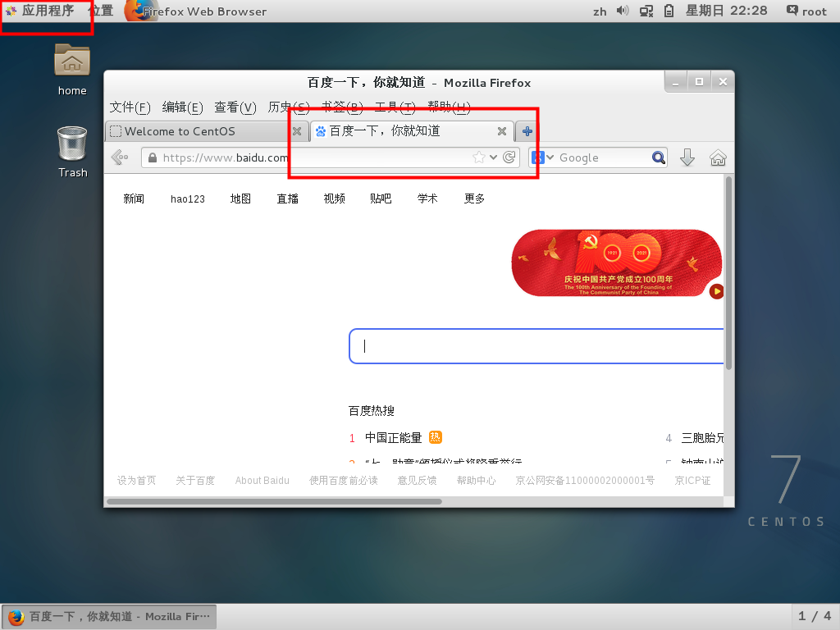This screenshot has height=630, width=840.
Task: Open the 位置 places menu
Action: pyautogui.click(x=101, y=11)
